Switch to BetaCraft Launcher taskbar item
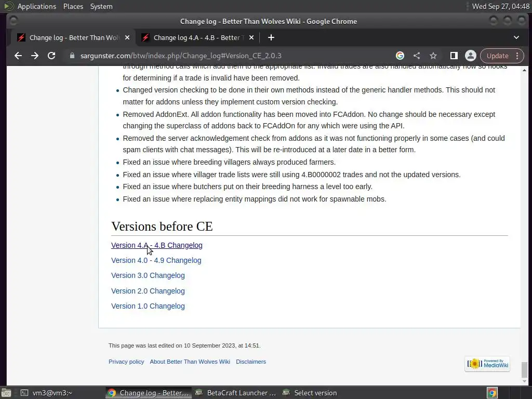 click(x=236, y=393)
